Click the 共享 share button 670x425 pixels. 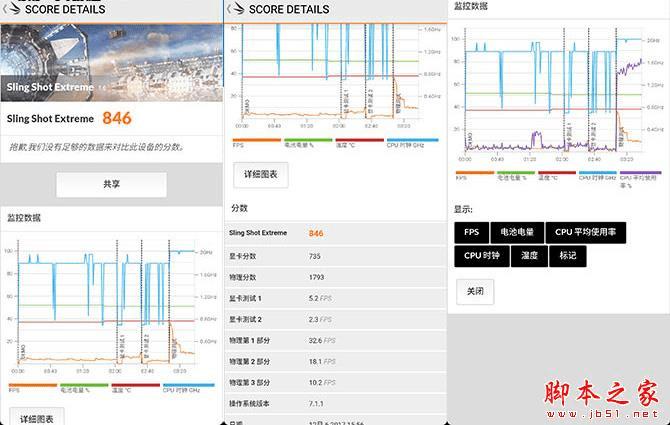point(112,185)
